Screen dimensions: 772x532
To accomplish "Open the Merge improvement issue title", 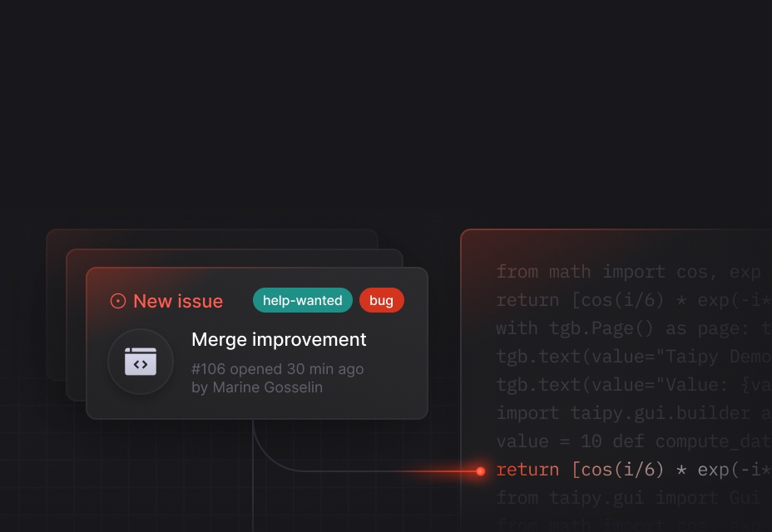I will click(279, 339).
